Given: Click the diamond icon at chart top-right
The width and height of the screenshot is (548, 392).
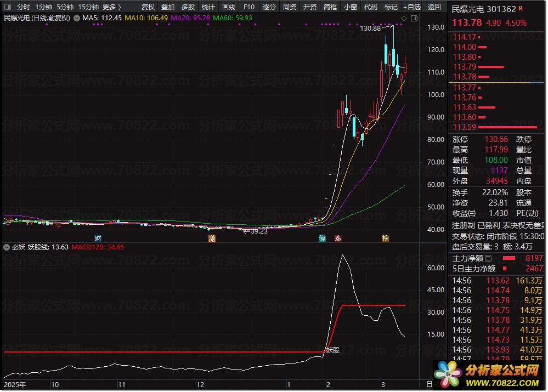Looking at the screenshot, I should coord(404,18).
